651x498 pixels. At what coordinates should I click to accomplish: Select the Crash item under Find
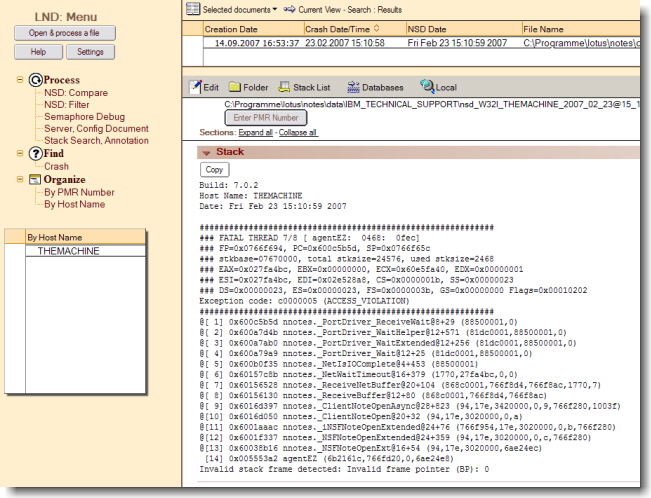tap(56, 167)
